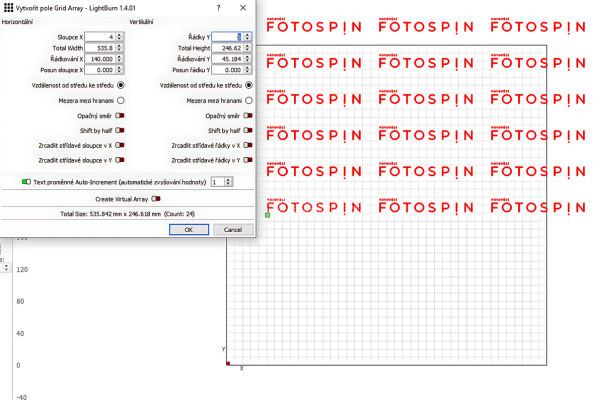Select vertical Mezera mezi hranami radio
The width and height of the screenshot is (600, 400).
tap(249, 101)
